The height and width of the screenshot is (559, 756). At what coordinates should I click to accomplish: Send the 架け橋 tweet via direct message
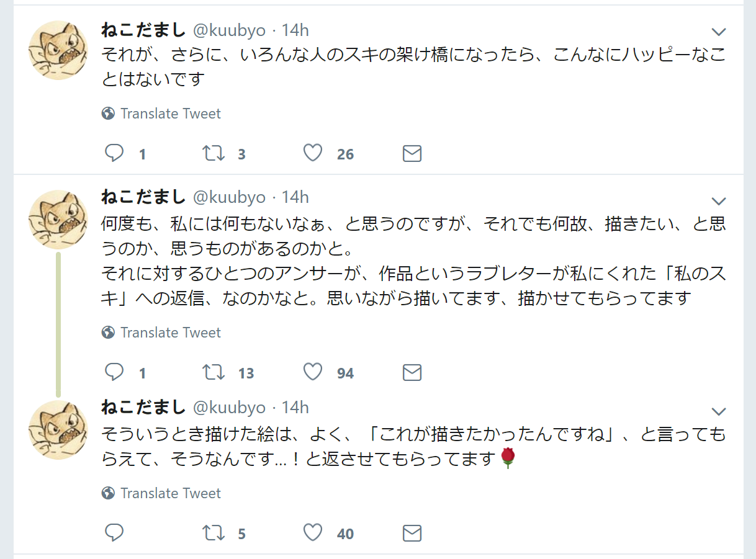point(412,154)
